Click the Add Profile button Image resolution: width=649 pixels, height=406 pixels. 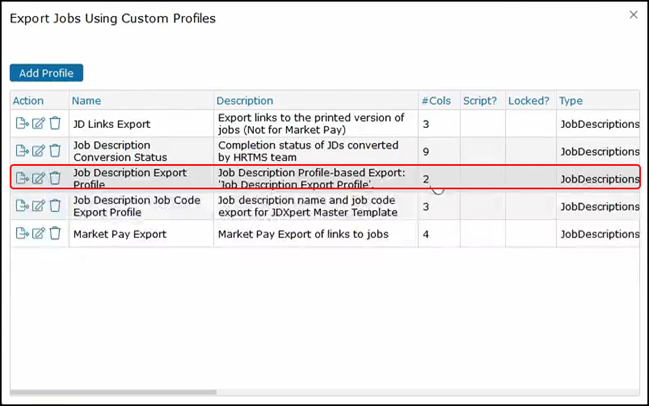click(46, 73)
